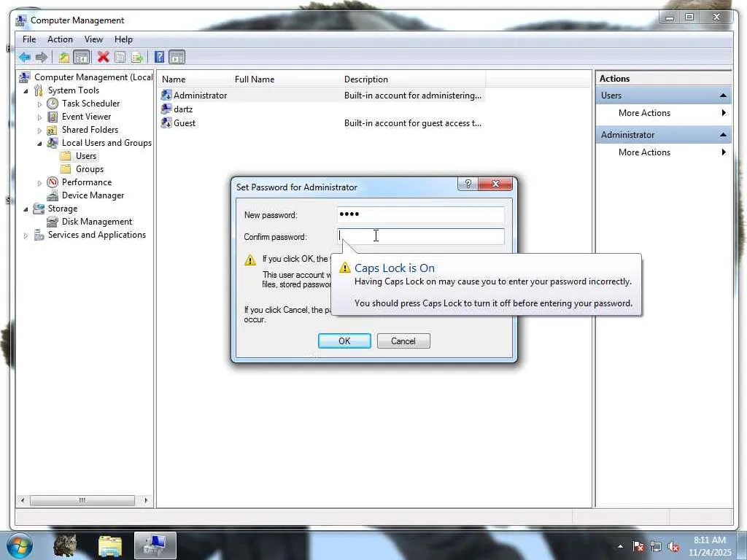Click the tree pane horizontal scrollbar thumb
The image size is (747, 560).
click(x=82, y=500)
